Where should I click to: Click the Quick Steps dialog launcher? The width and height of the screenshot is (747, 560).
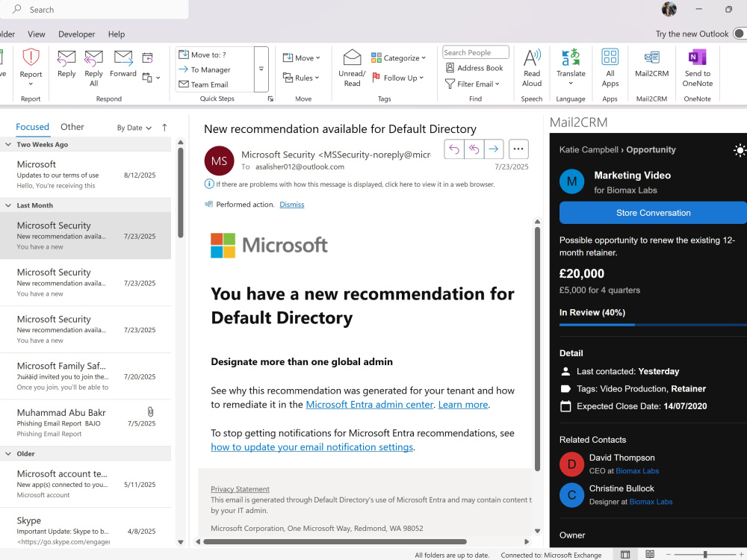tap(270, 99)
